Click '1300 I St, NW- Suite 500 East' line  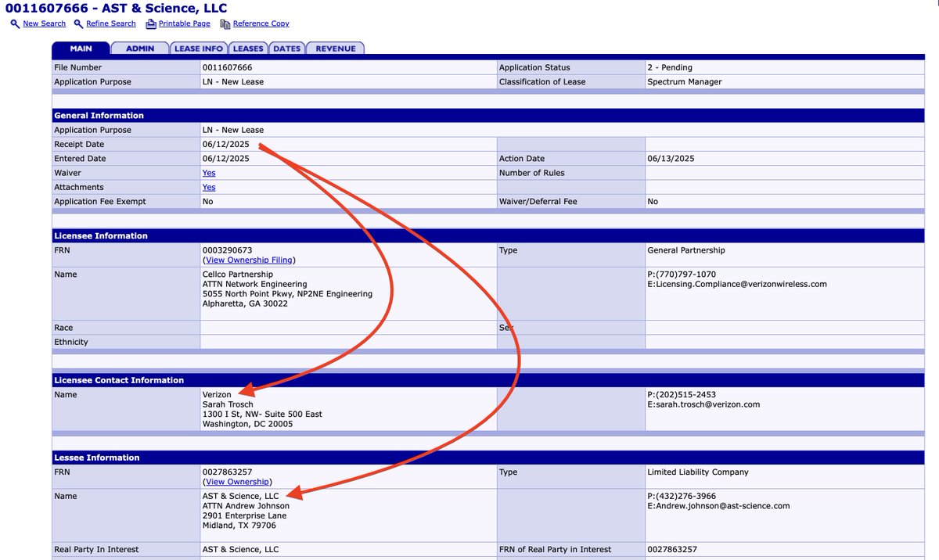[x=262, y=415]
